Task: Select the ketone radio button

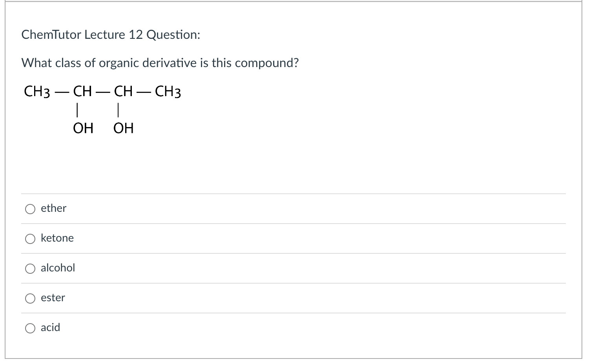Action: point(30,238)
